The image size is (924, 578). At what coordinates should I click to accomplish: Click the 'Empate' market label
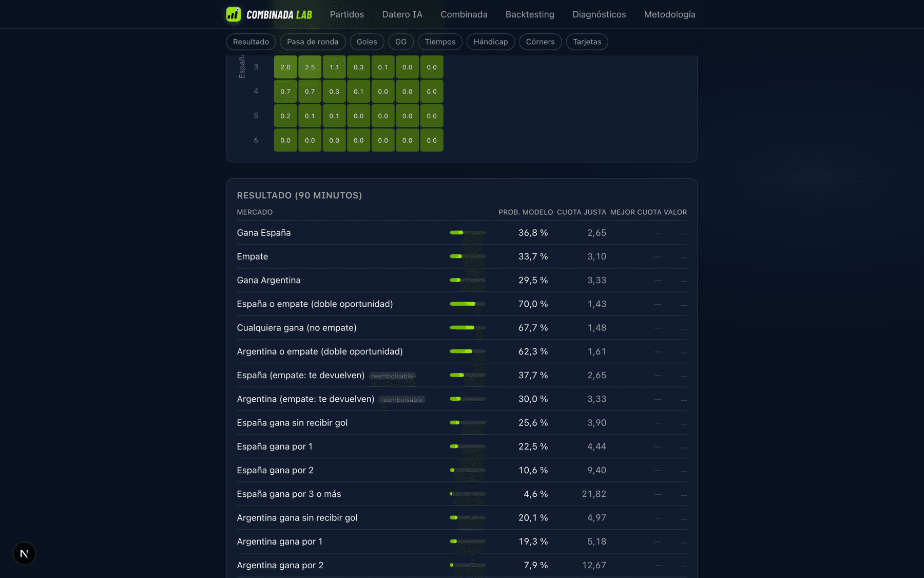(x=253, y=256)
